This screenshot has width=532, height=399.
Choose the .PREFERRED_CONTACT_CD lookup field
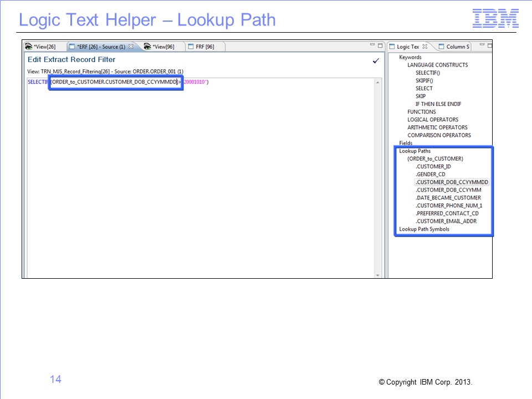pos(447,213)
